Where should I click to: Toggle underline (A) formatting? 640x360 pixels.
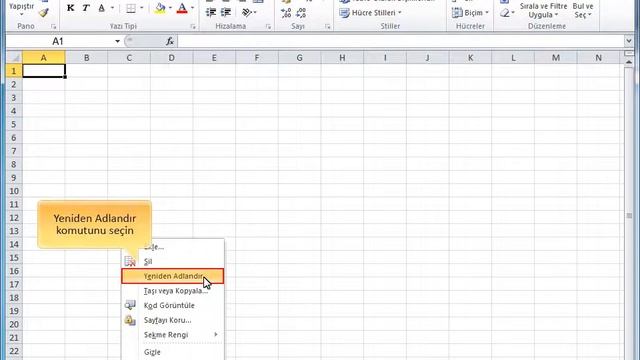pos(101,8)
